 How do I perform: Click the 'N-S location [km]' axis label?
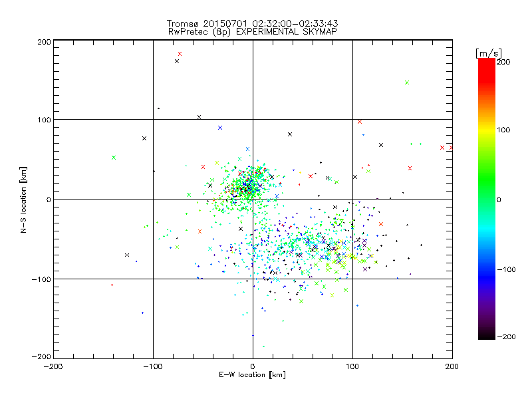(23, 199)
